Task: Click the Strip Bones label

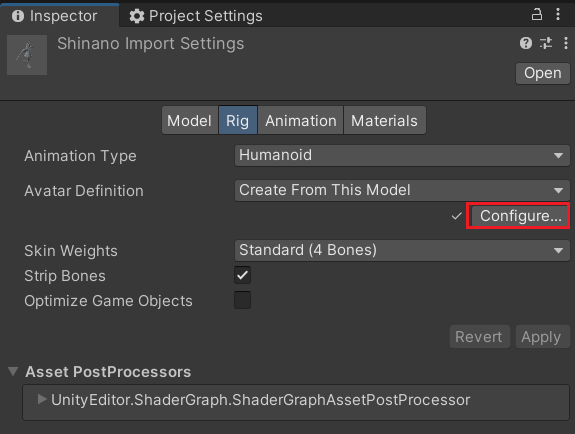Action: 65,276
